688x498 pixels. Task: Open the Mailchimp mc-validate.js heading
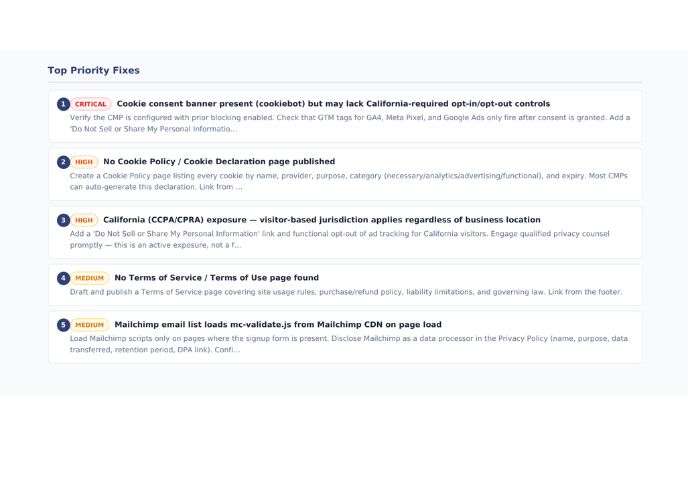click(278, 324)
